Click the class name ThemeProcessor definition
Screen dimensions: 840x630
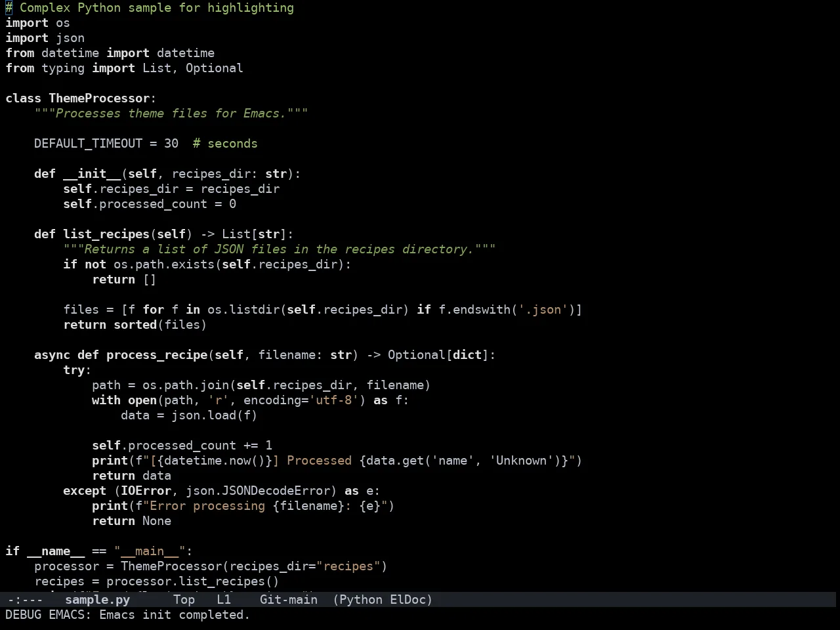click(x=99, y=98)
